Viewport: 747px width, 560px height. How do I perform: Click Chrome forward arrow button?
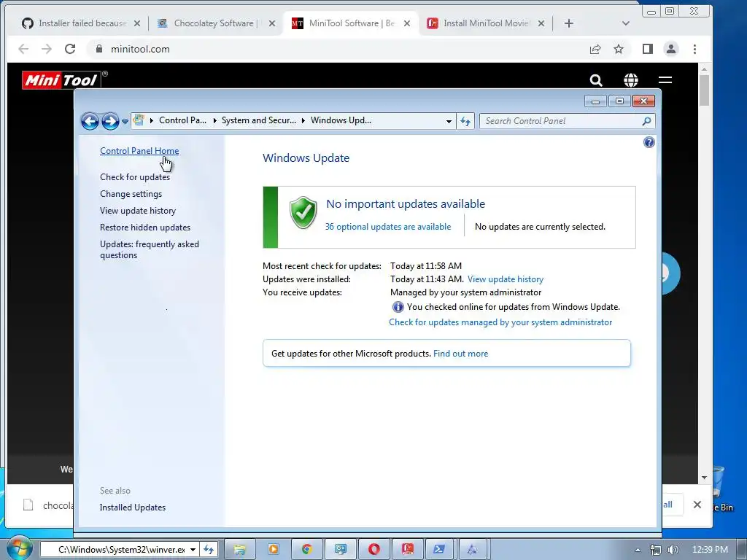[x=47, y=49]
